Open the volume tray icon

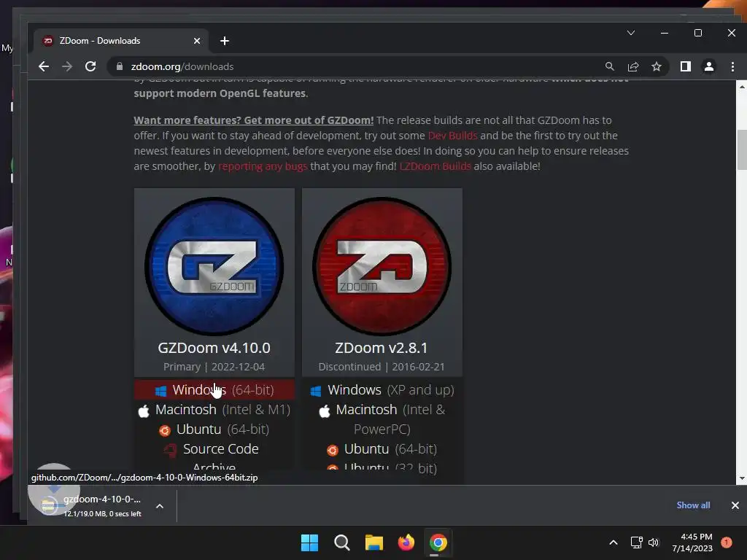pyautogui.click(x=654, y=542)
